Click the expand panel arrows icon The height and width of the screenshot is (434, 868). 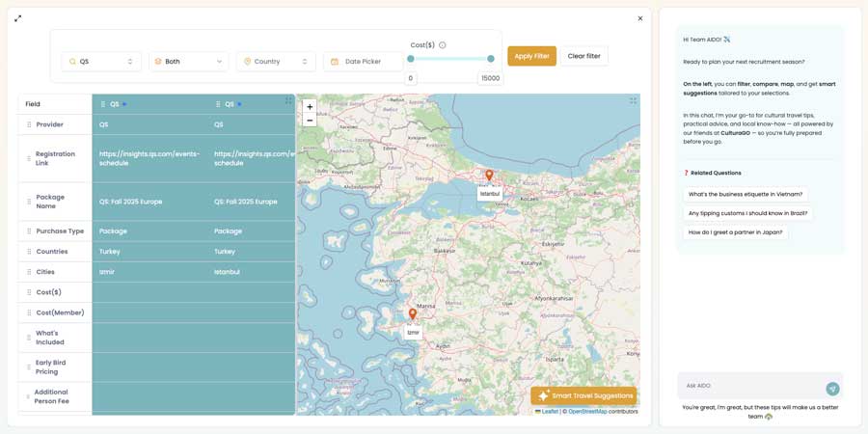point(17,18)
